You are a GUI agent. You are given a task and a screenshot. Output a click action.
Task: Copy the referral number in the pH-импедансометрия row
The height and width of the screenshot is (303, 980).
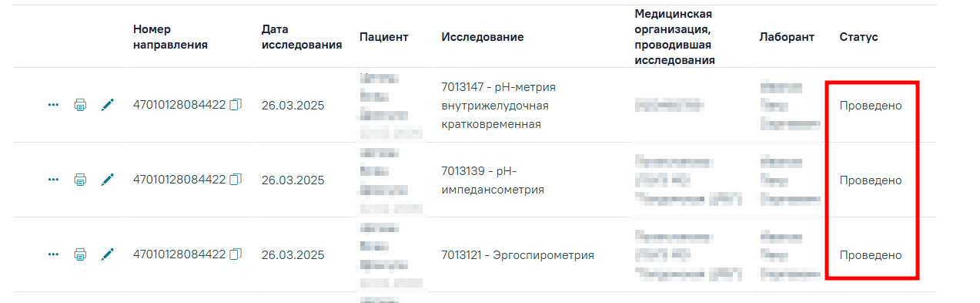pos(236,180)
